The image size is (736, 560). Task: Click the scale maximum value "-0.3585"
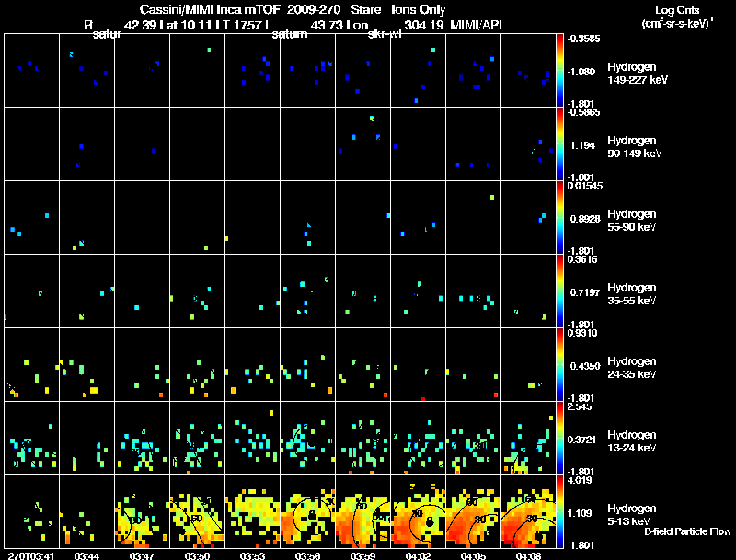click(584, 39)
